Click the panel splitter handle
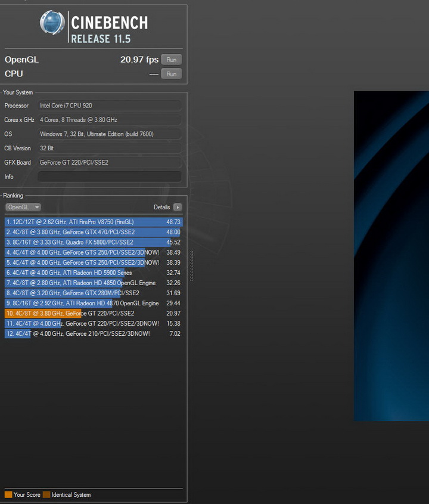 pos(192,266)
